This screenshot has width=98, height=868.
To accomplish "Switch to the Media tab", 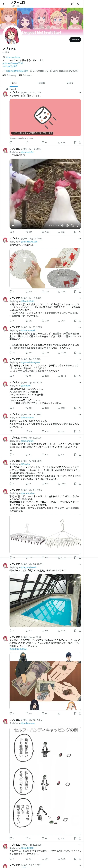I will coord(70,83).
